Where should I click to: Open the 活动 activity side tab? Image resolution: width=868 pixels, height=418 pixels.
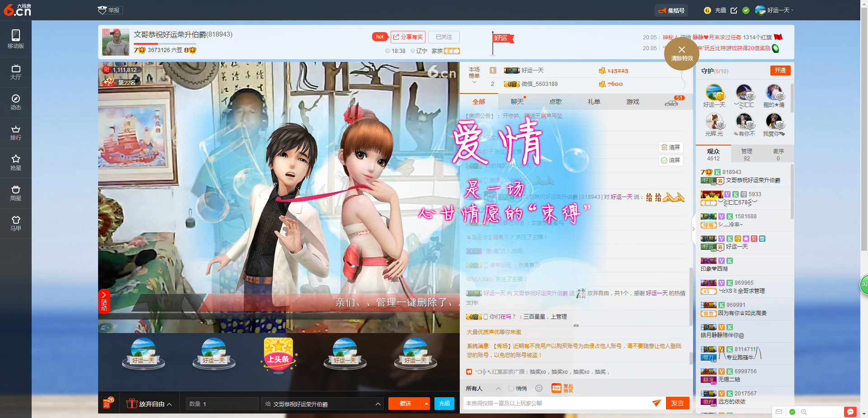pos(104,301)
